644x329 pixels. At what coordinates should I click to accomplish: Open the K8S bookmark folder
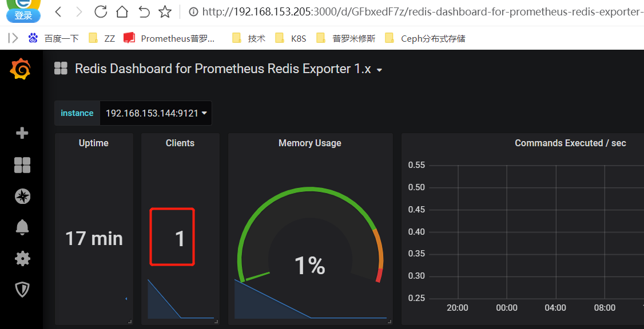(291, 39)
